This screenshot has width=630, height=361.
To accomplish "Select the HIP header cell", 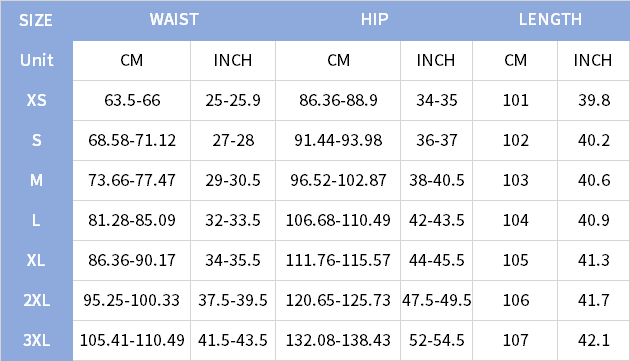I will click(374, 19).
